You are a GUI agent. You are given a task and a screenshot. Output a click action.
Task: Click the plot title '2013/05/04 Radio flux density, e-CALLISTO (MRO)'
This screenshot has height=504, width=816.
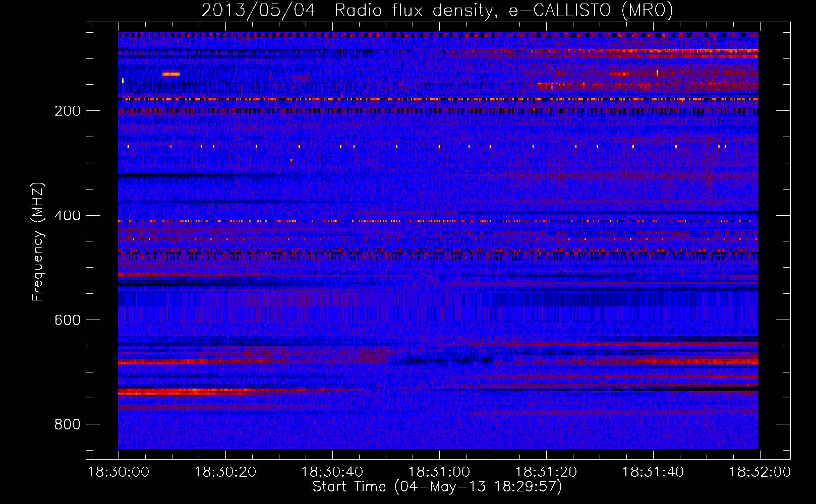coord(437,11)
